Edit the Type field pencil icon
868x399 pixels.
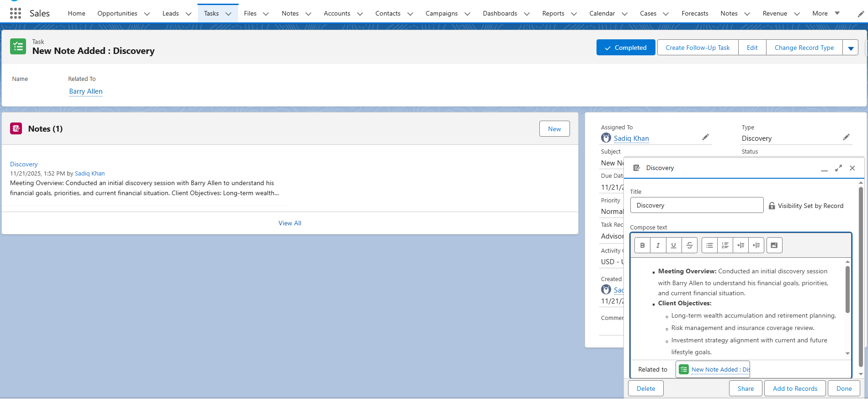846,137
